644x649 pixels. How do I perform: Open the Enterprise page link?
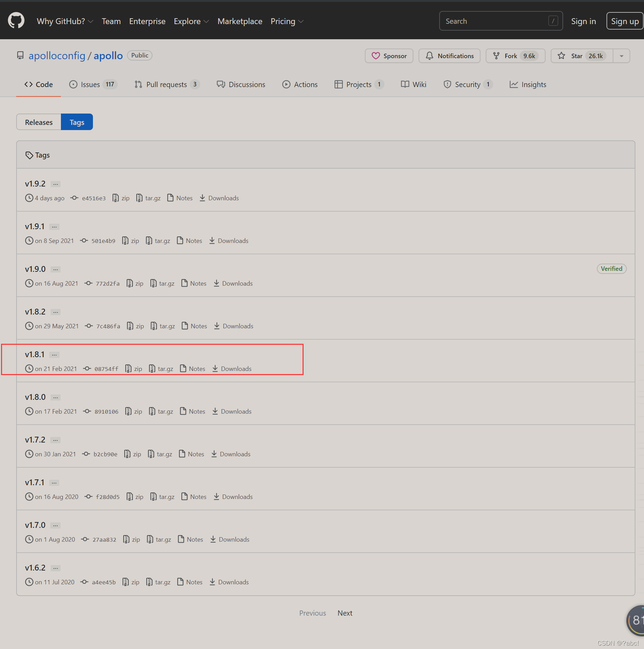coord(147,21)
